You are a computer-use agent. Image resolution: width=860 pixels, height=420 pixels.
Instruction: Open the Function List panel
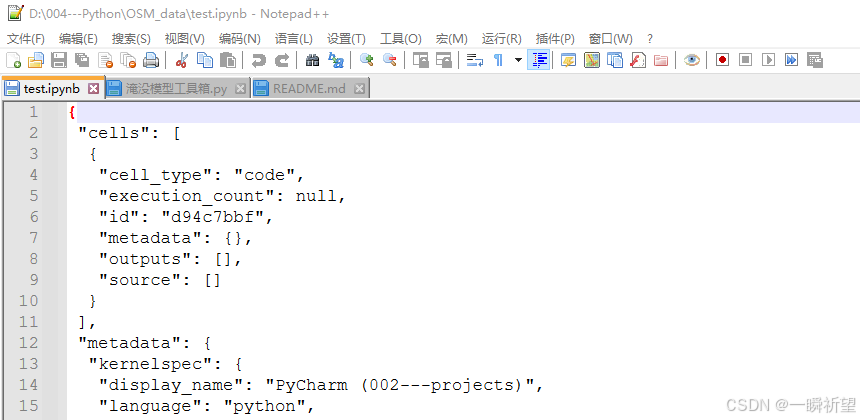tap(637, 60)
